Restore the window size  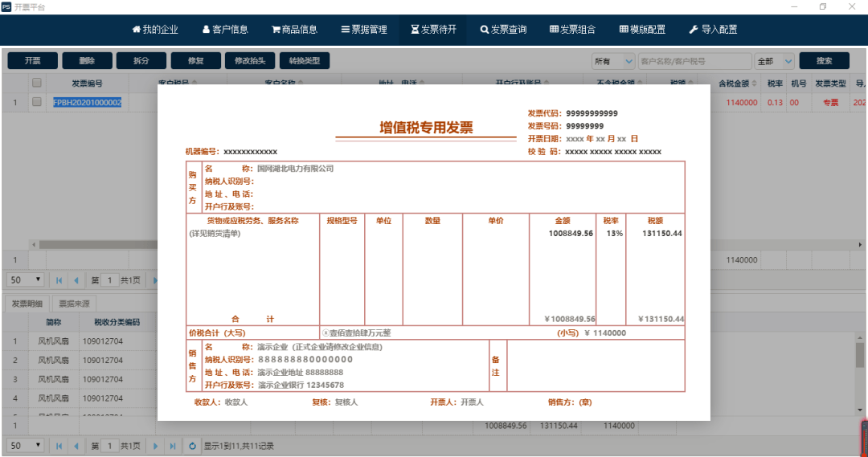tap(823, 6)
